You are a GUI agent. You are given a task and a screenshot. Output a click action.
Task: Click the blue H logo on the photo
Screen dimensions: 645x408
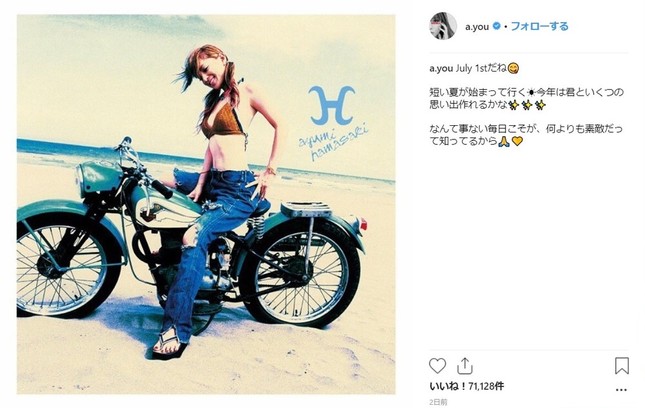point(332,105)
